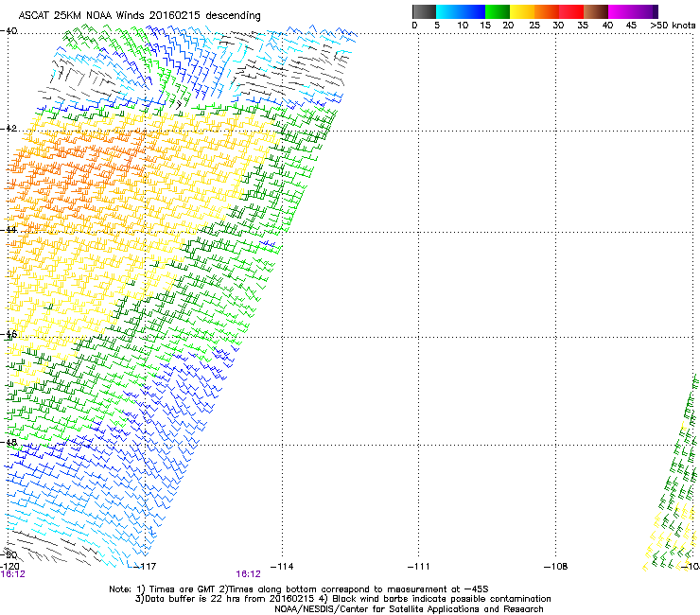700x615 pixels.
Task: Click the ASCAT 25KM NOAA Winds title
Action: [x=140, y=15]
